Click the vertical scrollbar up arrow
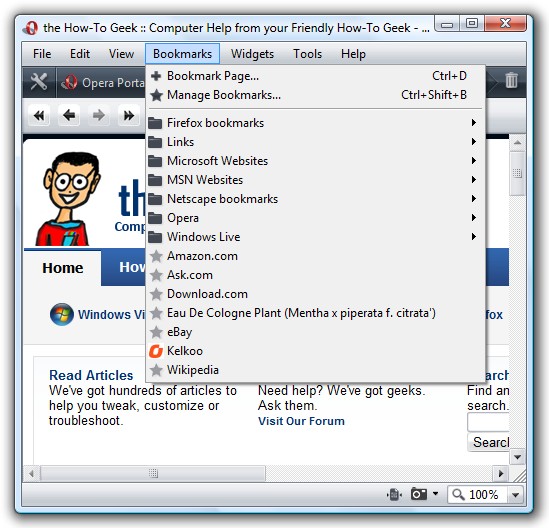Viewport: 549px width, 528px height. pyautogui.click(x=517, y=143)
